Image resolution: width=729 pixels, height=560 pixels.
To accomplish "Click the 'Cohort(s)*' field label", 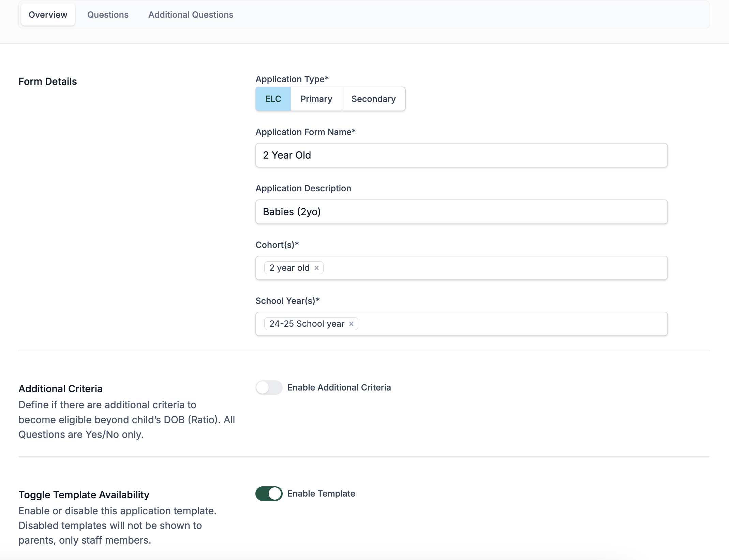I will [x=277, y=245].
